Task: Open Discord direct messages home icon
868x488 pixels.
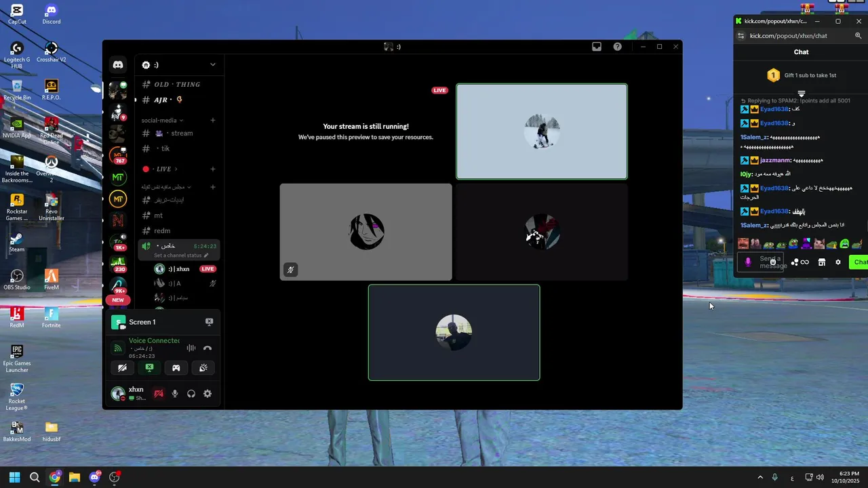Action: (118, 64)
